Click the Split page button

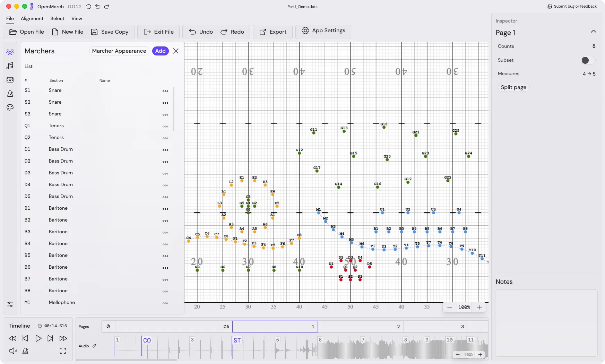pyautogui.click(x=513, y=87)
